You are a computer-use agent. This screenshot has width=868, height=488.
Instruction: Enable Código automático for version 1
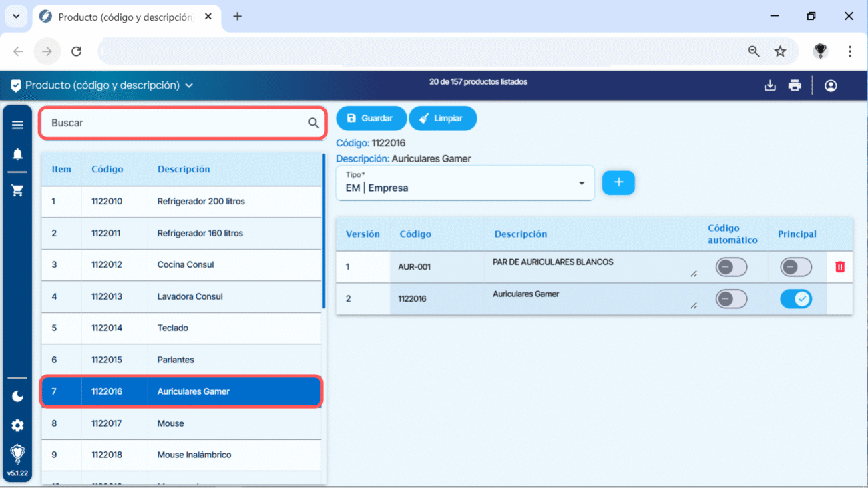coord(731,267)
